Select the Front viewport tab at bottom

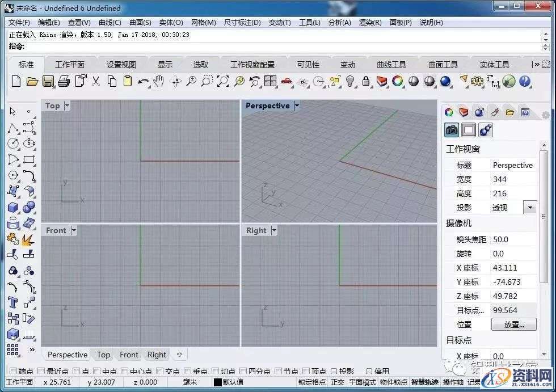coord(129,354)
